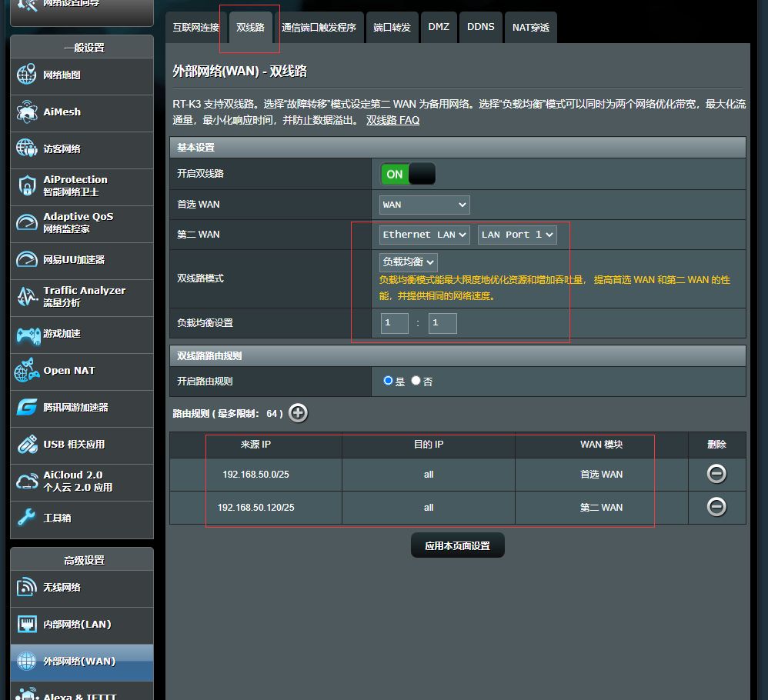This screenshot has height=700, width=768.
Task: Click 目的 IP 'all' in 192.168.50.120/25 row
Action: click(429, 508)
